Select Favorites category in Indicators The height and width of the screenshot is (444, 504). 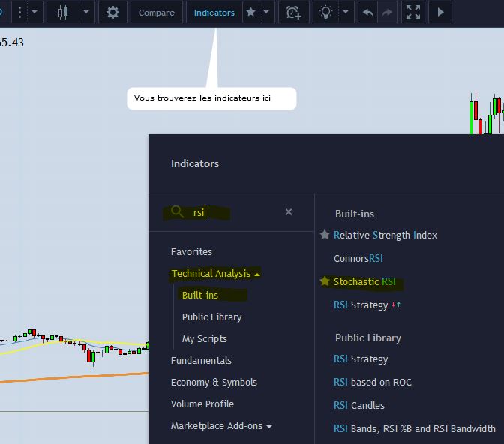tap(191, 251)
